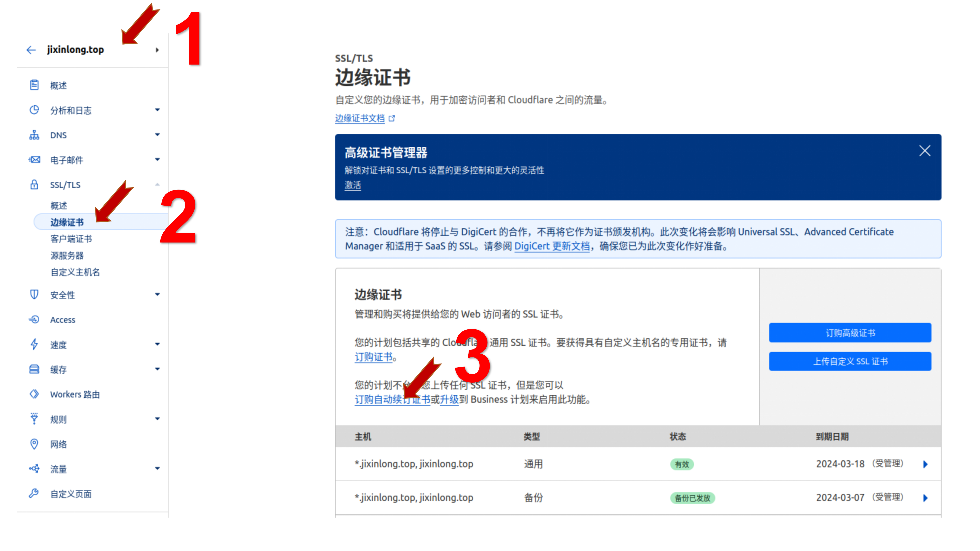This screenshot has height=551, width=980.
Task: Click the 速度 lightning bolt icon
Action: (x=34, y=344)
